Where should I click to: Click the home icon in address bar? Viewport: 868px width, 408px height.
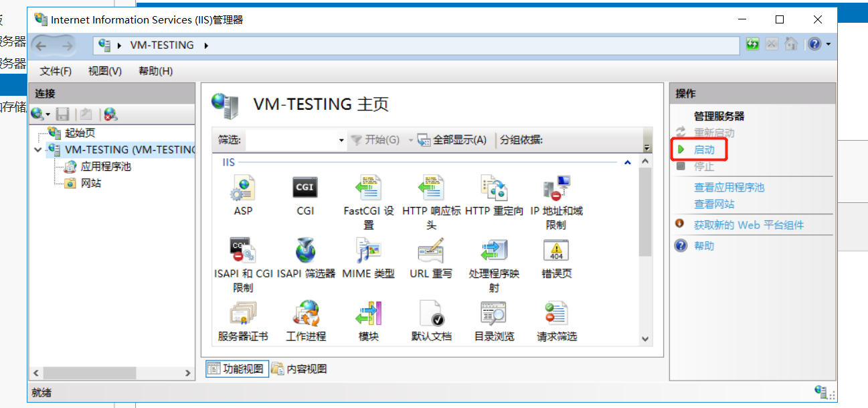tap(791, 44)
